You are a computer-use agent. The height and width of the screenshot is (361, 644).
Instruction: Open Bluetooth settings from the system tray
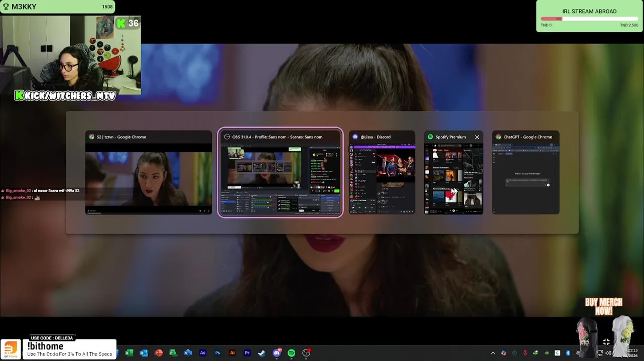point(568,353)
